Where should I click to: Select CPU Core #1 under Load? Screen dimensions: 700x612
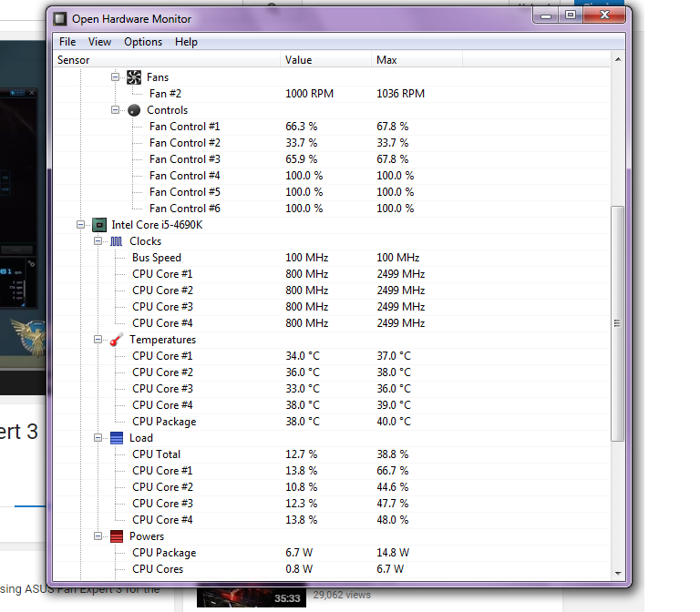click(331, 471)
